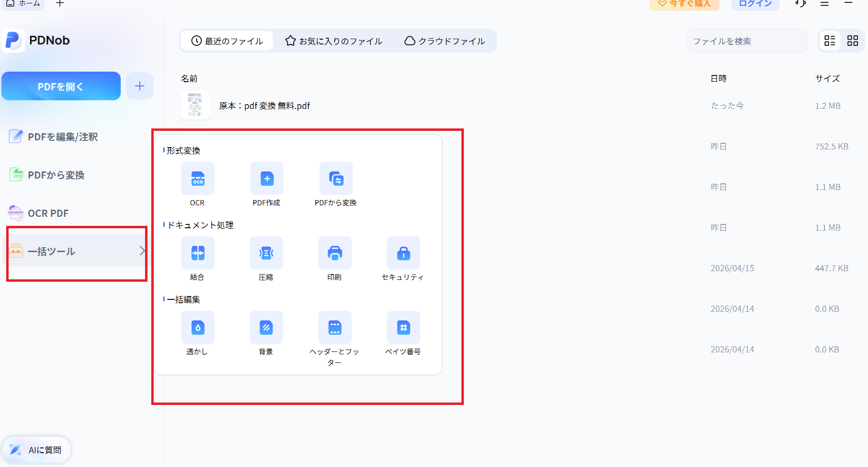This screenshot has height=467, width=868.
Task: Click the headset support icon
Action: tap(801, 3)
